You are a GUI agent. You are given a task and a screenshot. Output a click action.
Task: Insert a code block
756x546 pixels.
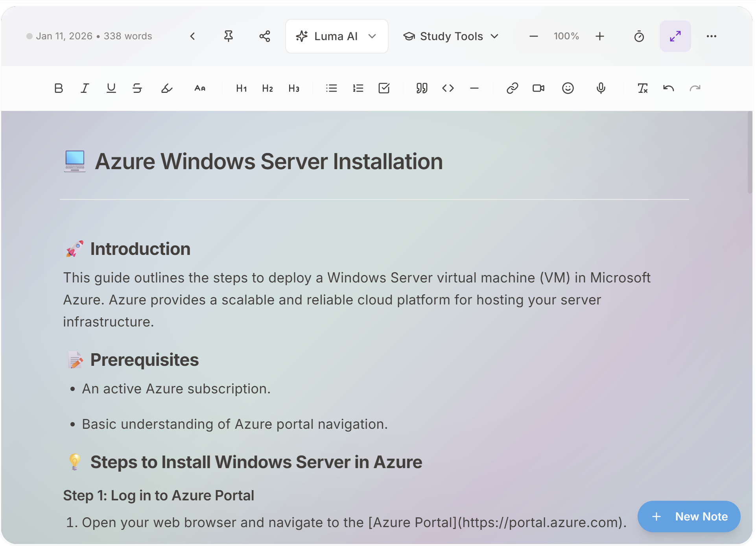(x=448, y=88)
